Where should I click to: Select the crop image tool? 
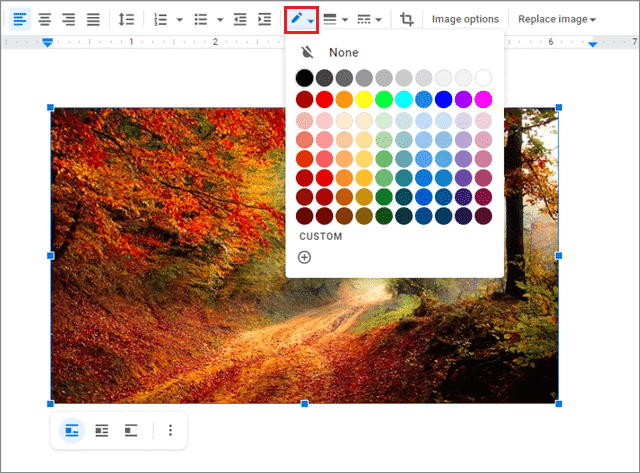pyautogui.click(x=407, y=19)
